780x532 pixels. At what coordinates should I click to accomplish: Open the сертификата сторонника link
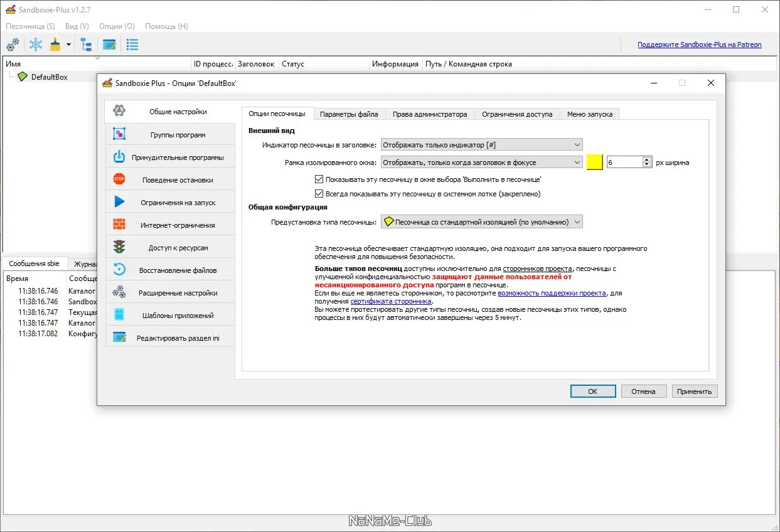tap(391, 301)
